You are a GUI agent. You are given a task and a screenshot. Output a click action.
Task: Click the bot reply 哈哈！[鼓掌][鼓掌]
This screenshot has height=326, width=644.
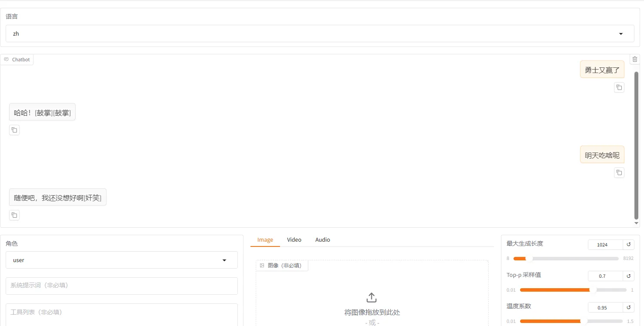tap(42, 112)
